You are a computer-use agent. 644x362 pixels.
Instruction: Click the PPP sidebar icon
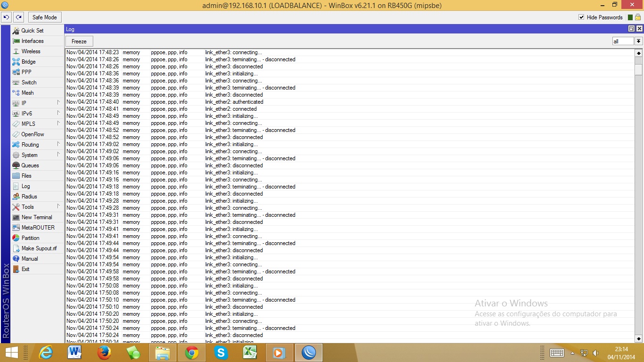click(x=16, y=72)
